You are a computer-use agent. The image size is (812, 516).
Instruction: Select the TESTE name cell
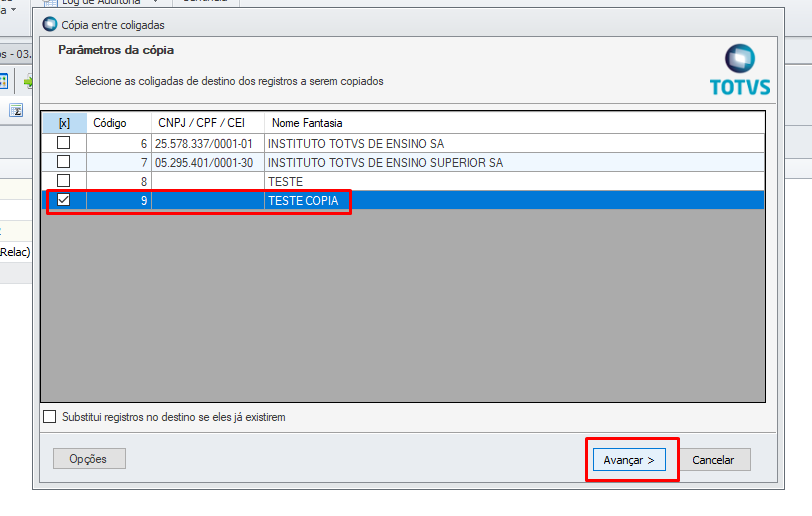click(514, 181)
